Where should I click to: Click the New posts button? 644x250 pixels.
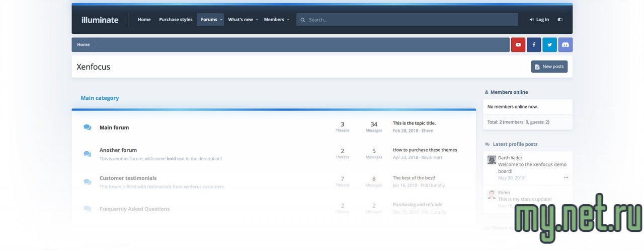(x=549, y=67)
